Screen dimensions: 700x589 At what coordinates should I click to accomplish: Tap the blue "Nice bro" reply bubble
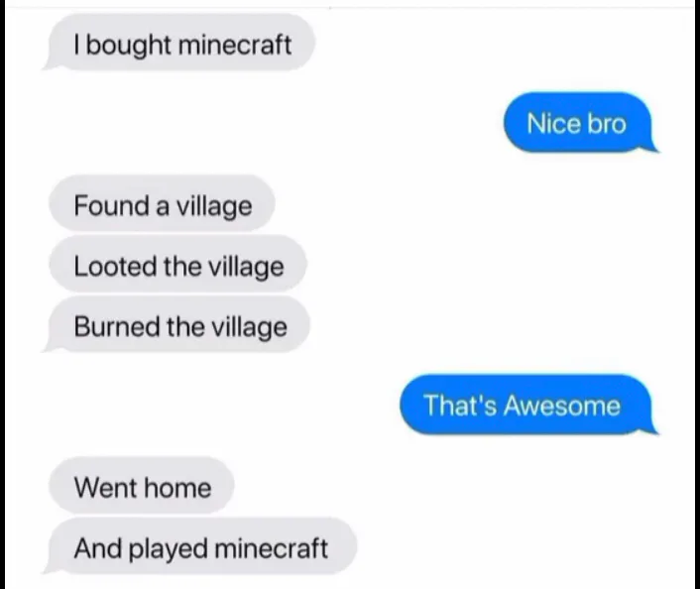click(x=580, y=122)
